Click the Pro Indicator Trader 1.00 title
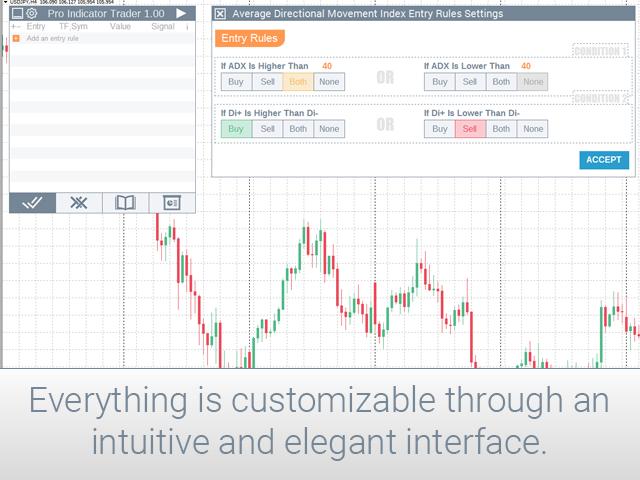The width and height of the screenshot is (640, 480). [106, 14]
